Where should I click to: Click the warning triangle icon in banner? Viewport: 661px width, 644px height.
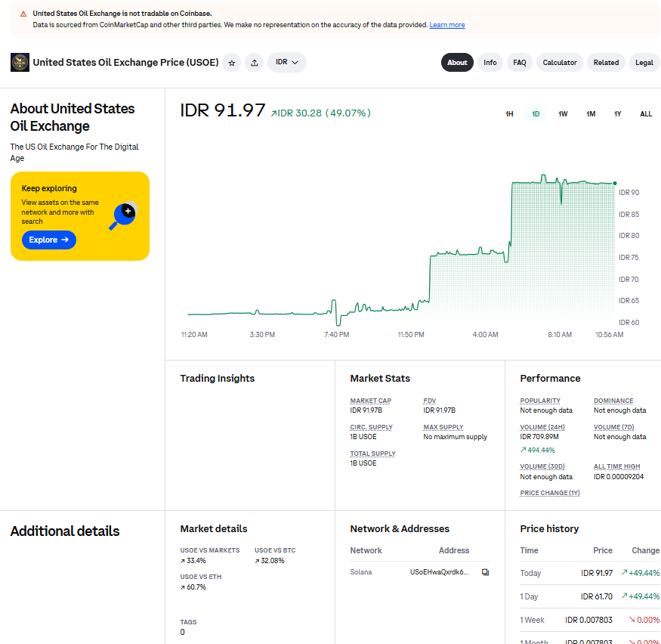(x=23, y=14)
